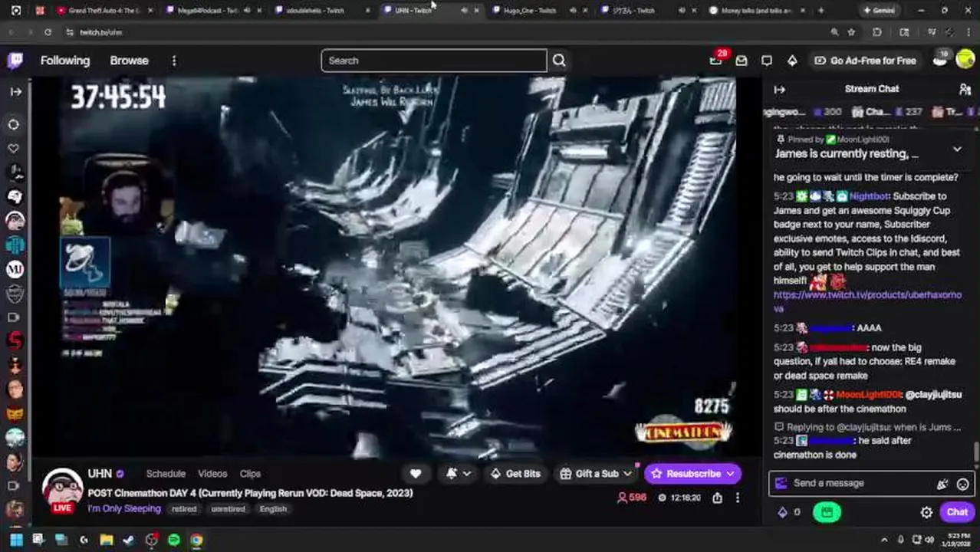Open the emote picker smiley in chat box
Image resolution: width=980 pixels, height=552 pixels.
963,484
